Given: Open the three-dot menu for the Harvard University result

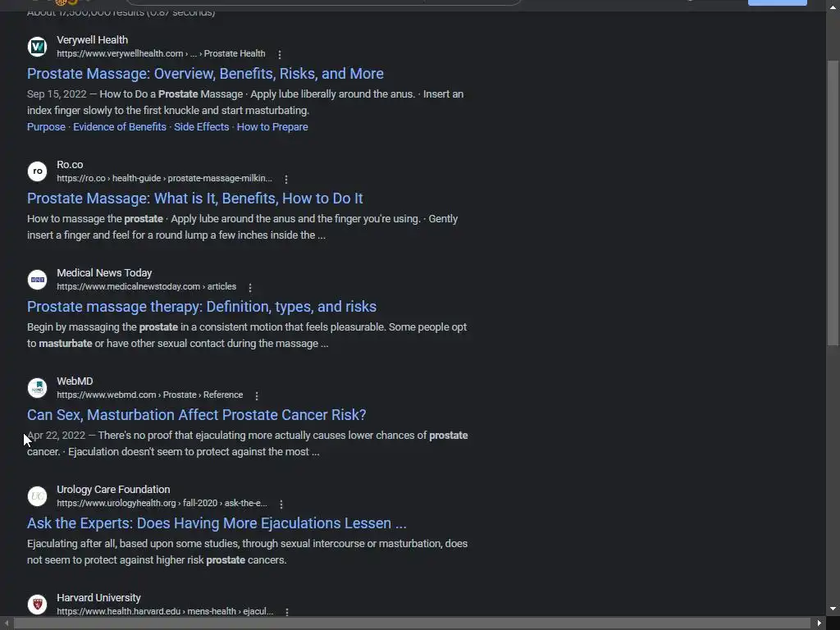Looking at the screenshot, I should pyautogui.click(x=287, y=612).
